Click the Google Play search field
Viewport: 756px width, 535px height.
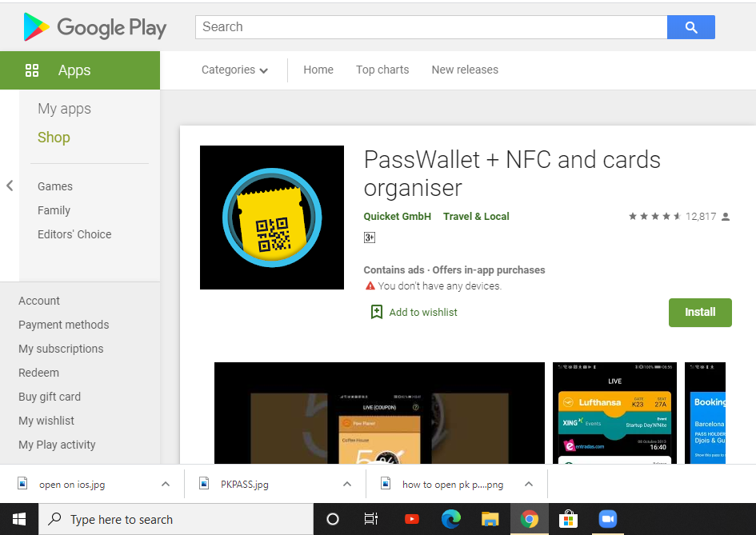[x=430, y=27]
